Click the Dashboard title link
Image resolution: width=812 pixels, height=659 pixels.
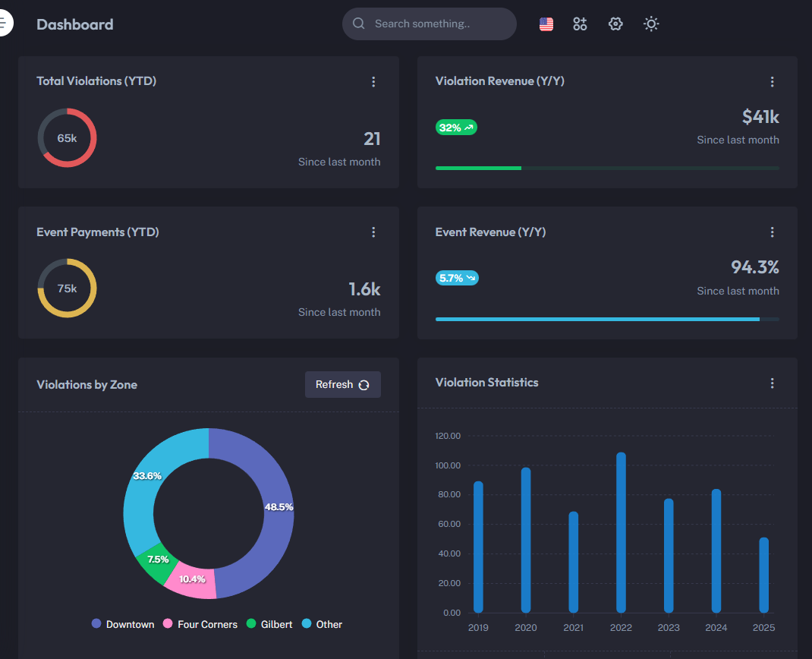pyautogui.click(x=75, y=24)
